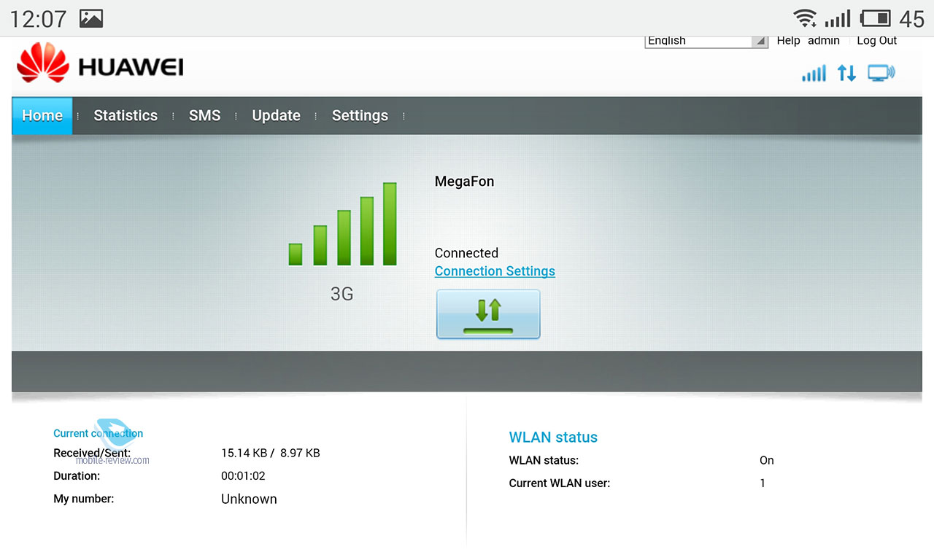Select the 3G network label
Image resolution: width=934 pixels, height=560 pixels.
[341, 294]
